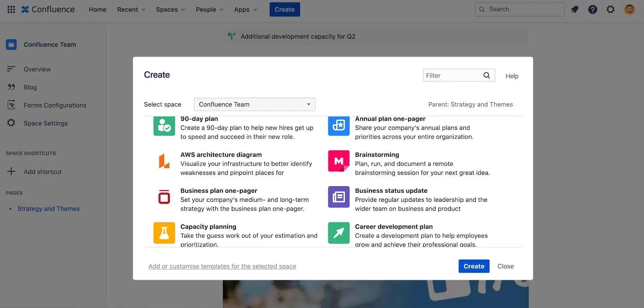Select the AWS architecture diagram title

click(221, 155)
